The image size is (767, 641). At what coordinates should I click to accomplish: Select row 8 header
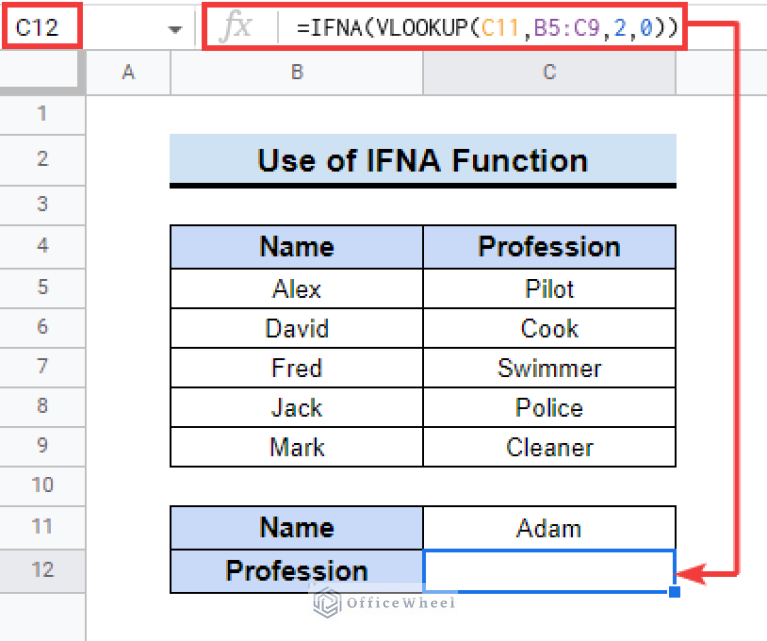[42, 407]
